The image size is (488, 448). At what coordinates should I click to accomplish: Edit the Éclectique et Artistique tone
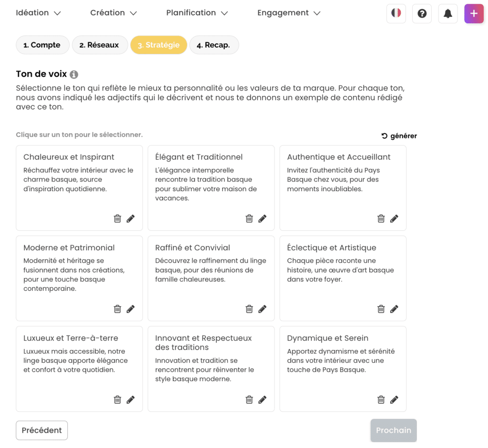(394, 309)
